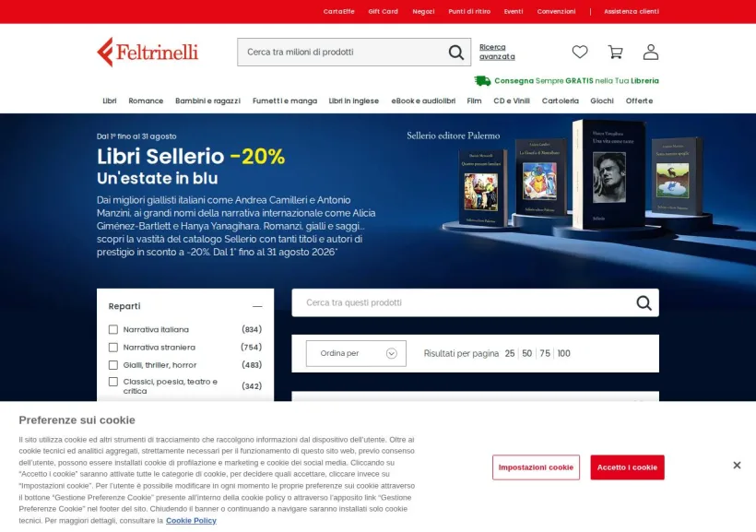This screenshot has height=532, width=756.
Task: Show 50 results per page
Action: [527, 353]
